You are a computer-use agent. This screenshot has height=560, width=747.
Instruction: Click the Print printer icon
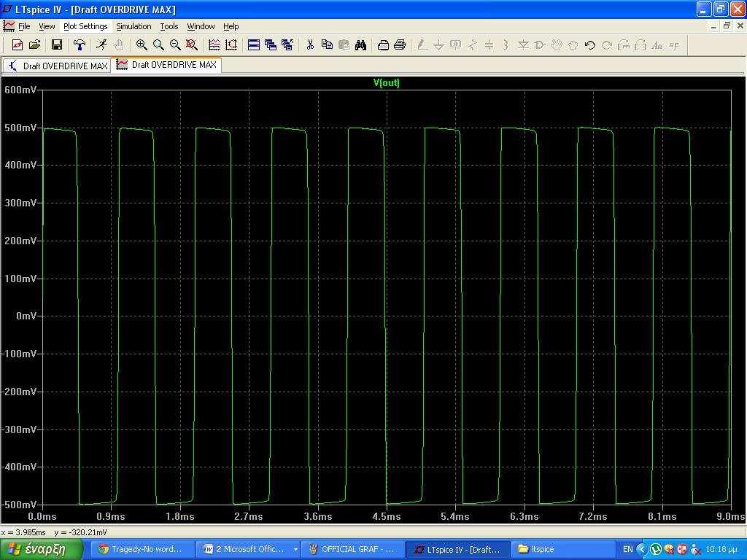click(400, 44)
